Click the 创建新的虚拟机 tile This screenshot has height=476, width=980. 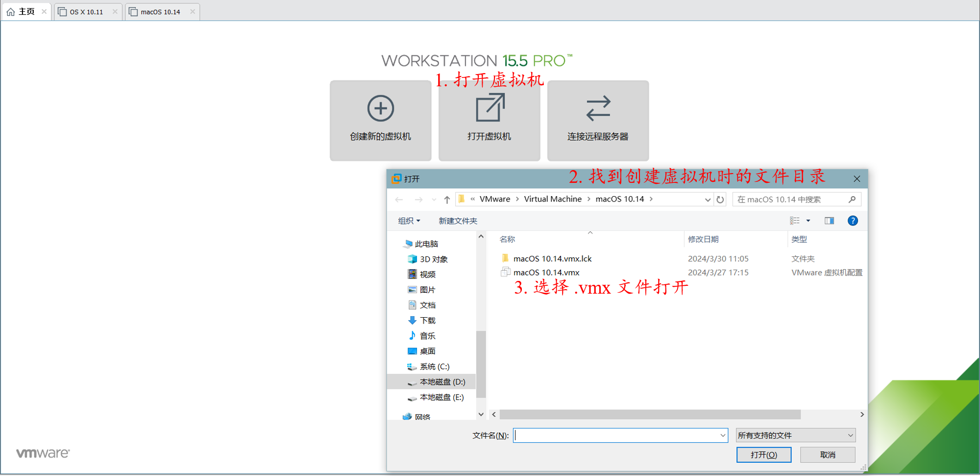[x=380, y=121]
